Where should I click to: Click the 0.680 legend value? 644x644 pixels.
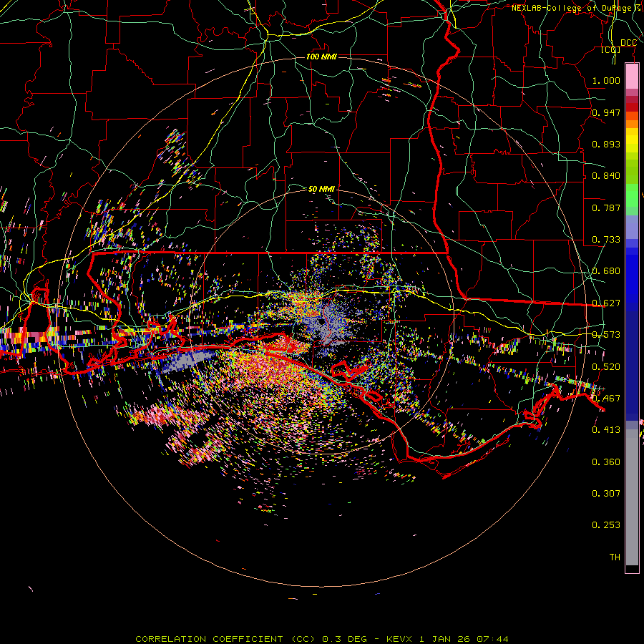[x=606, y=271]
